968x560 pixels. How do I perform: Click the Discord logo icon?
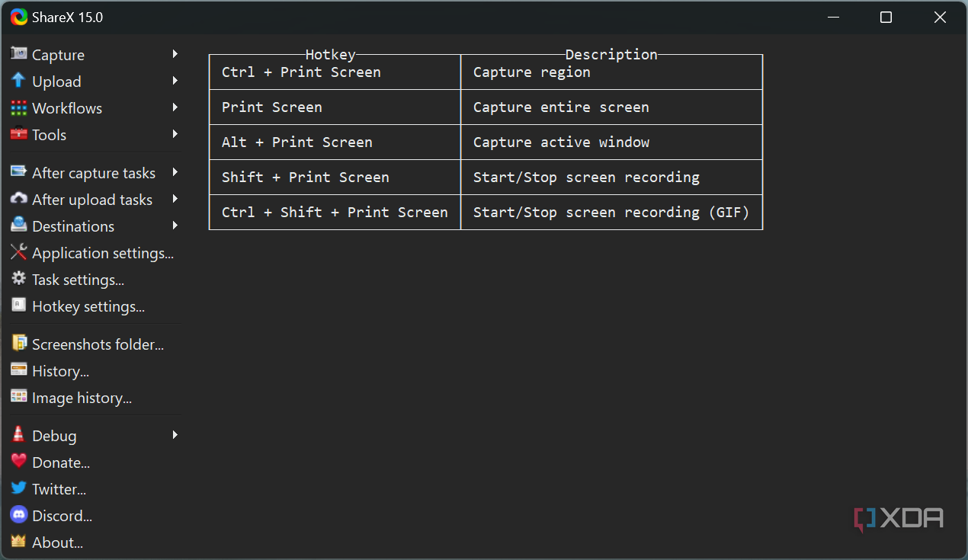[x=19, y=516]
